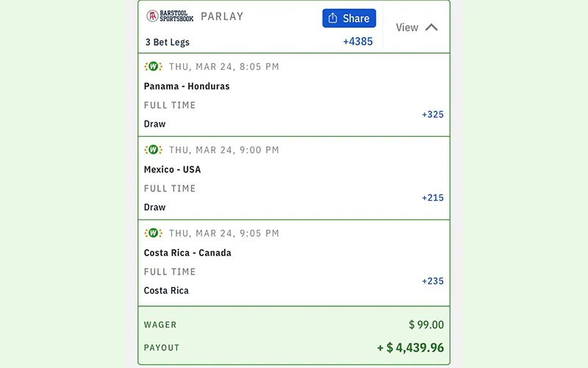Click the win badge on Mexico - USA leg
This screenshot has height=368, width=588.
point(153,150)
